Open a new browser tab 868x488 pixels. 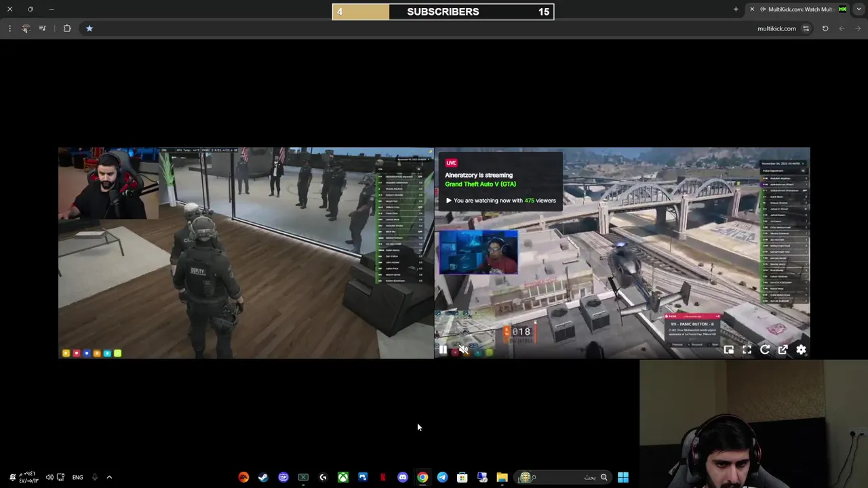(736, 9)
